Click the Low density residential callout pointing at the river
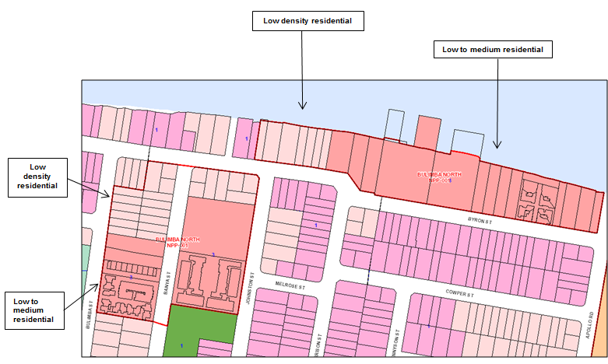 (x=308, y=21)
